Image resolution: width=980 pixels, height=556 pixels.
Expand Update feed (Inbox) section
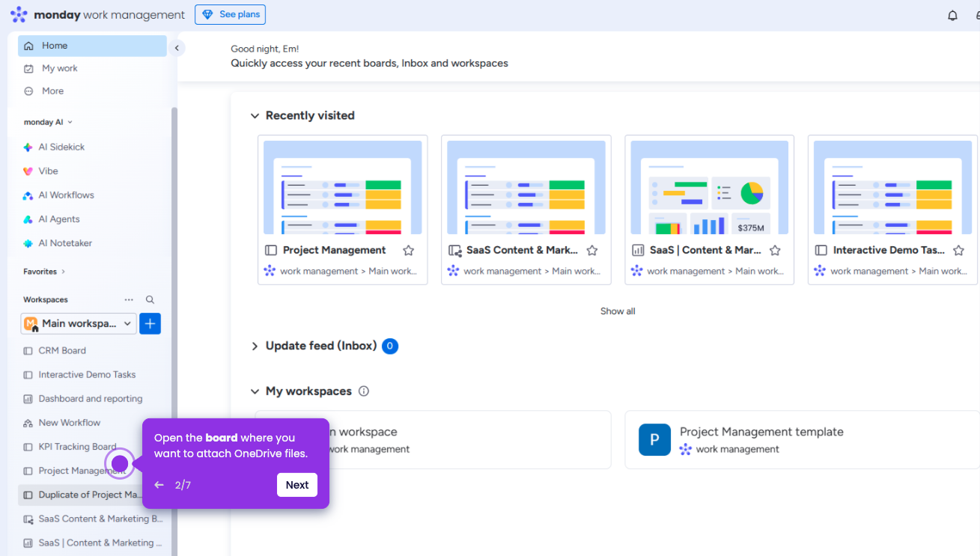[x=255, y=346]
